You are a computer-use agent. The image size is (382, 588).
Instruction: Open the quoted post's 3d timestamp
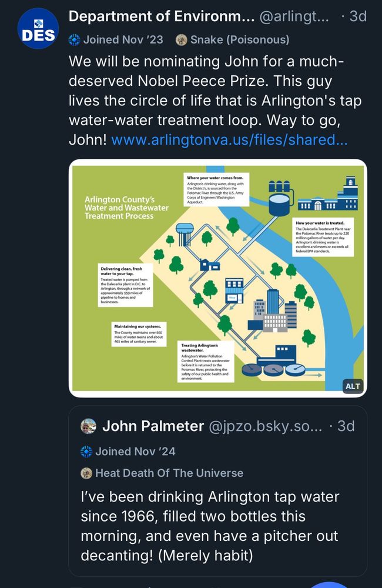[x=346, y=426]
